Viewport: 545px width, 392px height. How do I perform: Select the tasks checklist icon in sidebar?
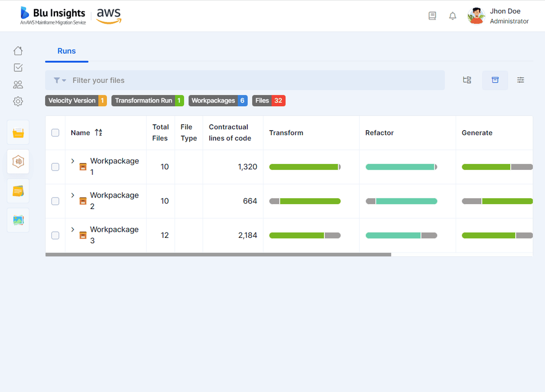17,68
